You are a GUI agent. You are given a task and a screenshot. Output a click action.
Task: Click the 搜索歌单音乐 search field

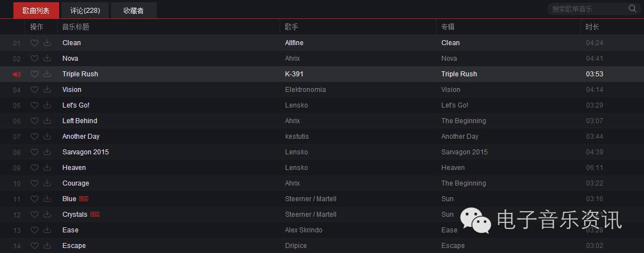pos(587,8)
